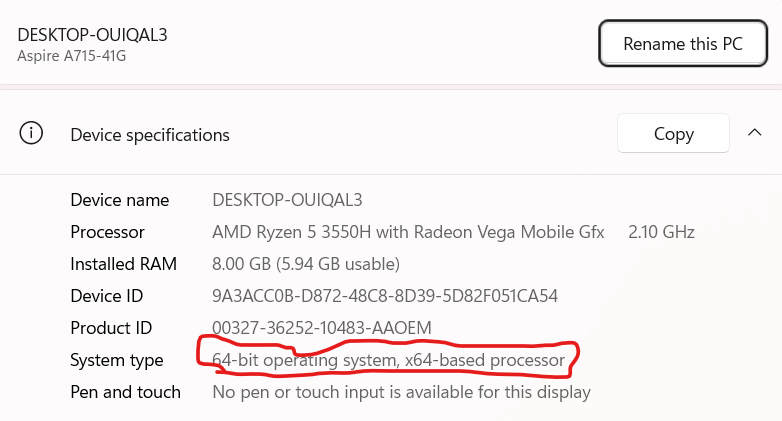The width and height of the screenshot is (782, 421).
Task: Click the Rename this PC button
Action: click(x=683, y=44)
